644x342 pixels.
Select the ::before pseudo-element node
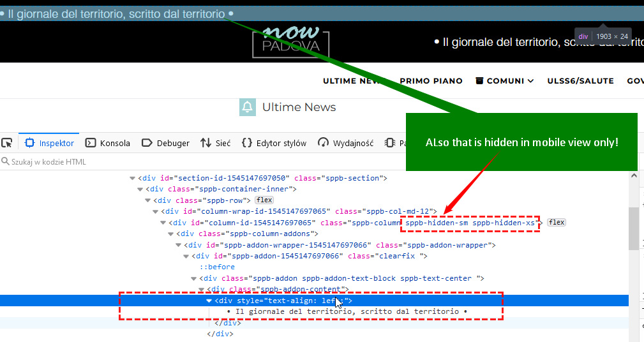[217, 267]
